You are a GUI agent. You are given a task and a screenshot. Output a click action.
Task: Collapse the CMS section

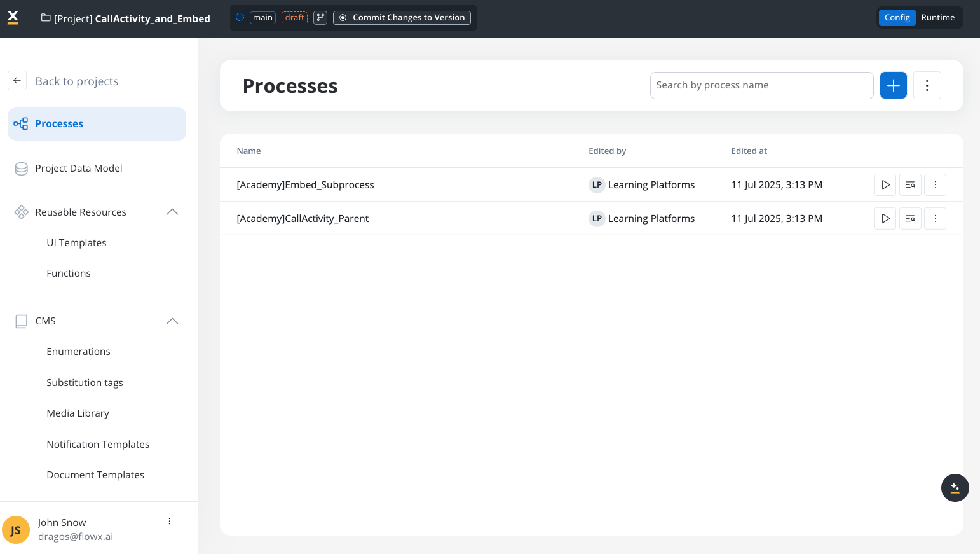[172, 321]
